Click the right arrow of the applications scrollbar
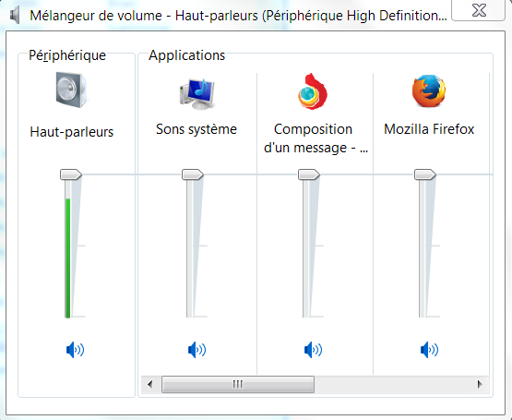Viewport: 512px width, 420px height. 480,384
